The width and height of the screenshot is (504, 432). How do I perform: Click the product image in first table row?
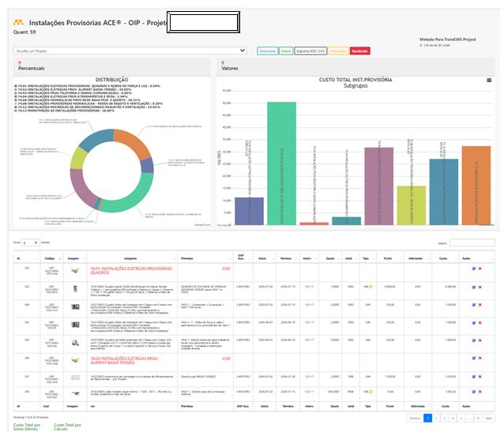coord(74,269)
